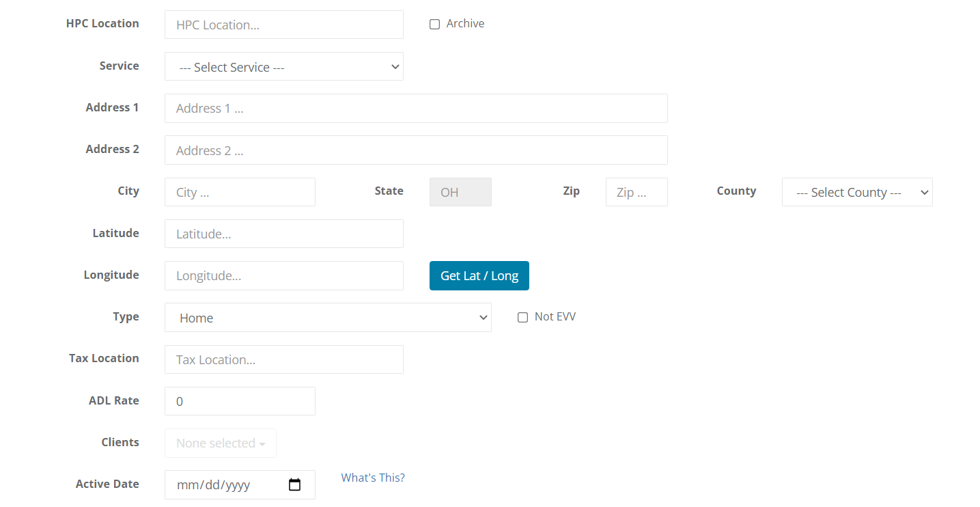Click the disabled State field showing OH
The width and height of the screenshot is (980, 507).
[460, 193]
